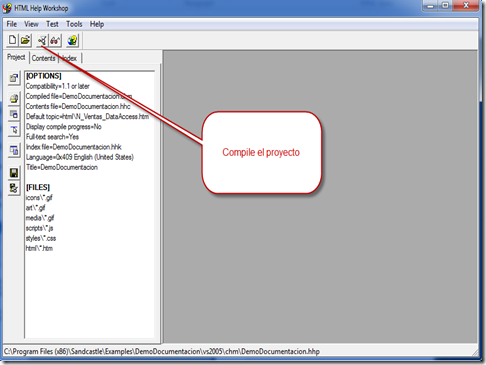This screenshot has width=486, height=365.
Task: Click Save all files and compile icon
Action: coord(14,188)
